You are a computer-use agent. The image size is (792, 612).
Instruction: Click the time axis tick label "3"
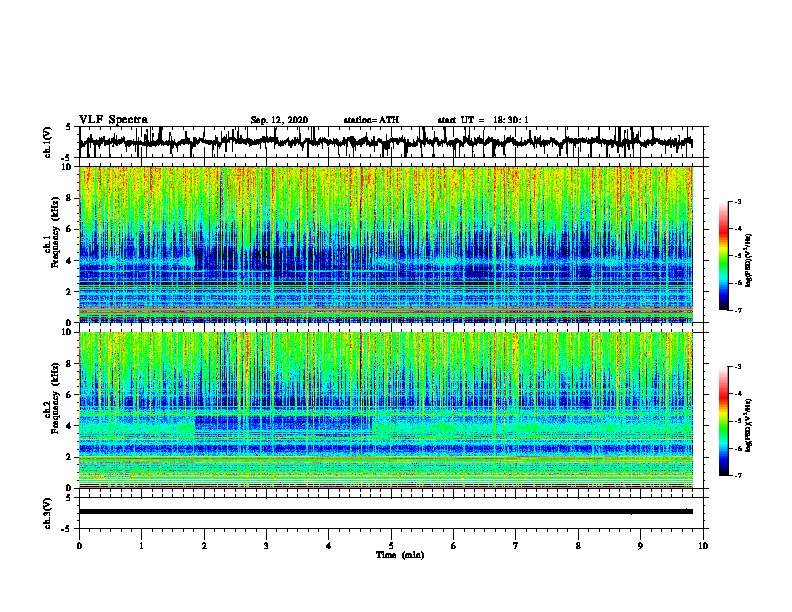click(266, 546)
